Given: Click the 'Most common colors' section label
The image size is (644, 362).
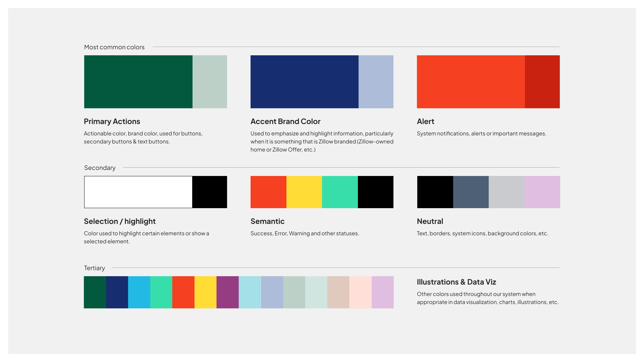Looking at the screenshot, I should click(x=114, y=47).
